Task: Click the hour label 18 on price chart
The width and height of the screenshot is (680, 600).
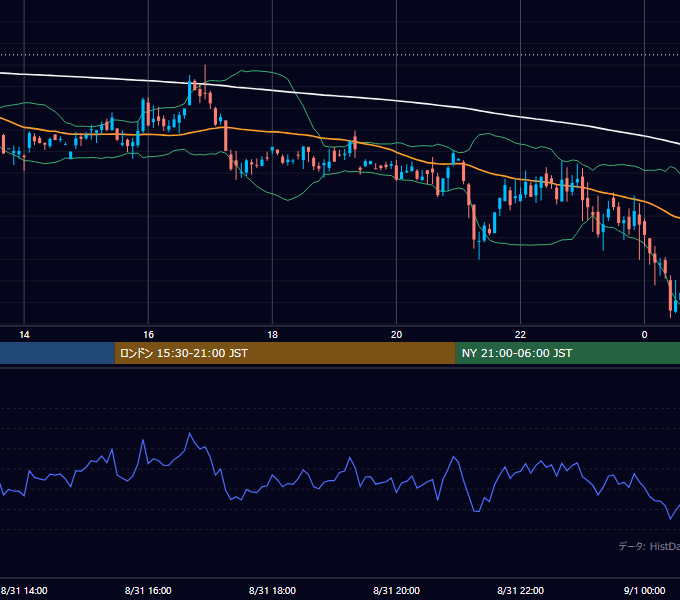Action: 272,335
